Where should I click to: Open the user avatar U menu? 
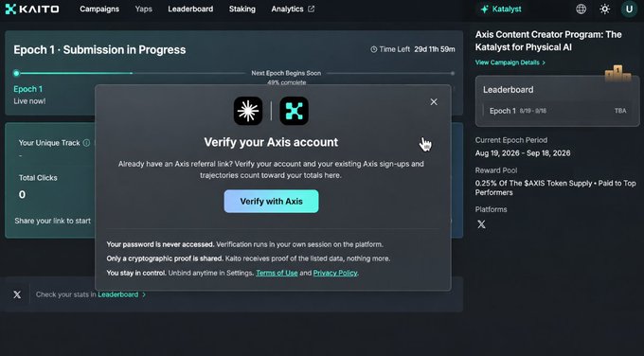coord(629,9)
